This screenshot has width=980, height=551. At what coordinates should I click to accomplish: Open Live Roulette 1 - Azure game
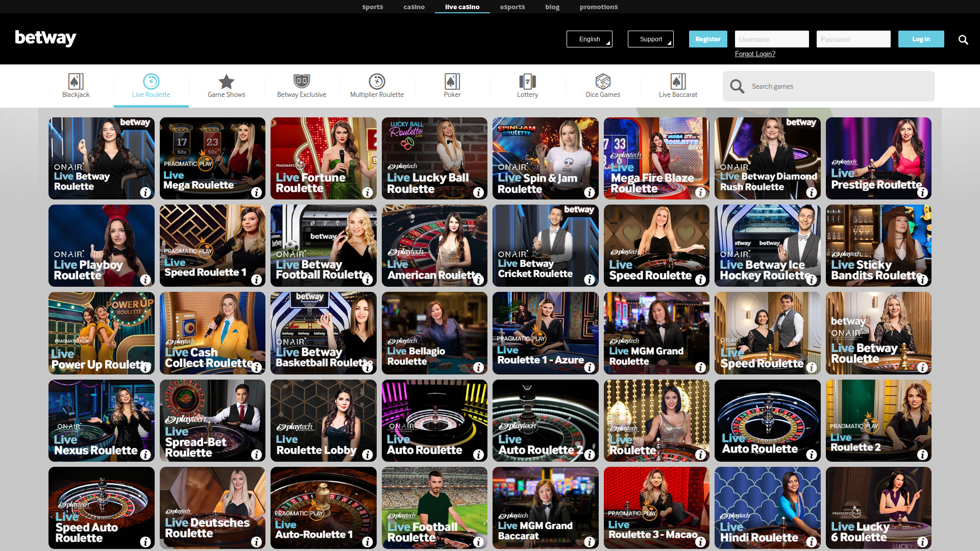(546, 333)
